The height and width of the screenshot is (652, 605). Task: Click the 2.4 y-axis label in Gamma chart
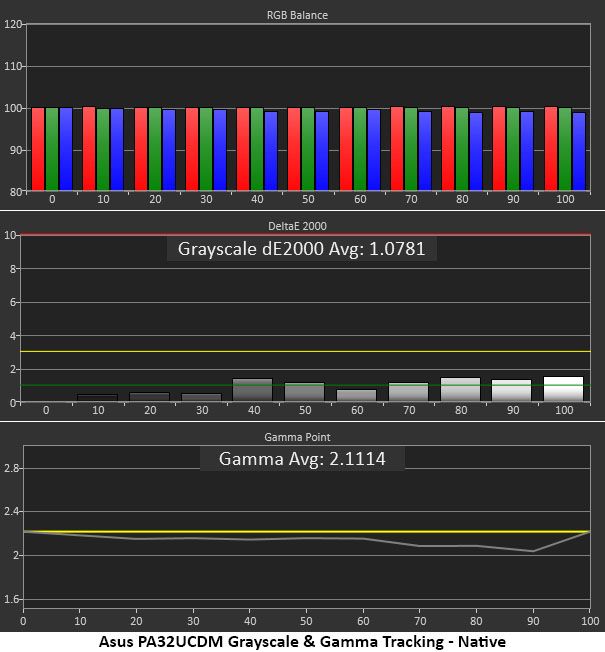click(11, 511)
